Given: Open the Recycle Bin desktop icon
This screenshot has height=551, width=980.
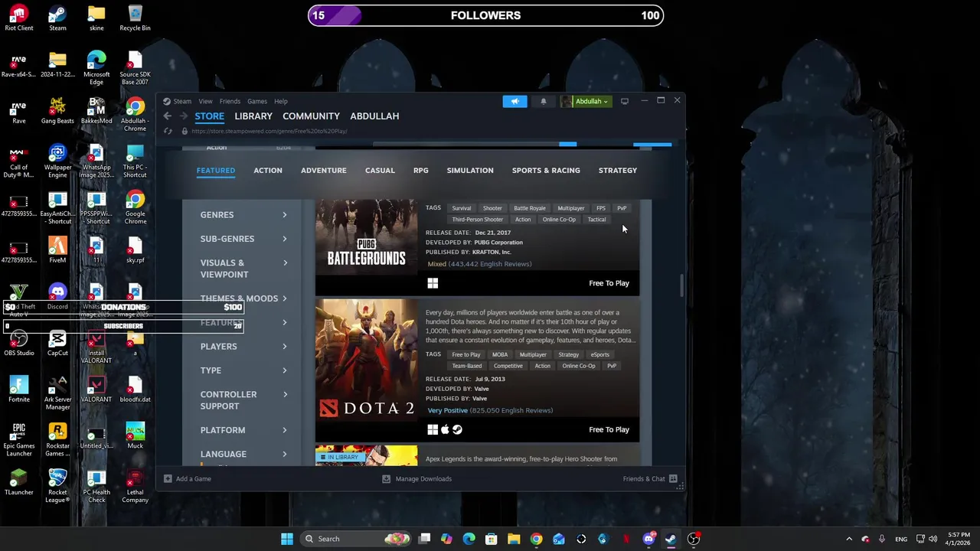Looking at the screenshot, I should tap(135, 18).
